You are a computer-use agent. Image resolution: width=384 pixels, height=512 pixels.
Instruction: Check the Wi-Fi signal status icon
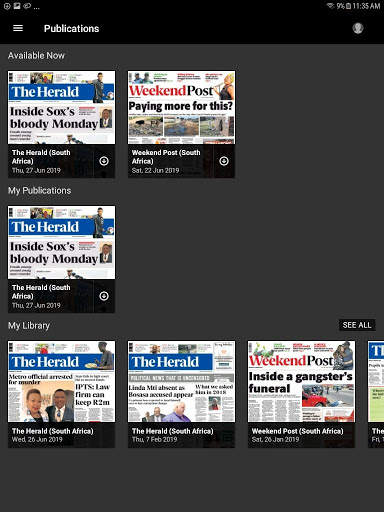330,6
